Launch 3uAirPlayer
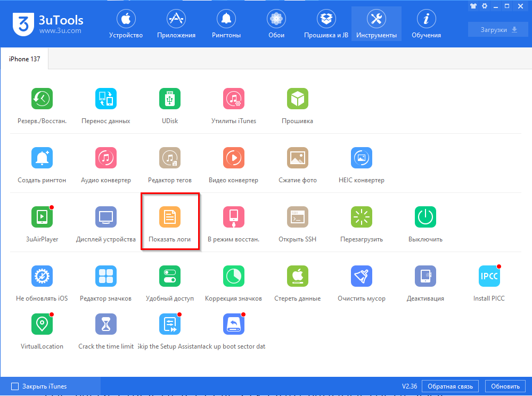Image resolution: width=532 pixels, height=396 pixels. click(x=42, y=217)
